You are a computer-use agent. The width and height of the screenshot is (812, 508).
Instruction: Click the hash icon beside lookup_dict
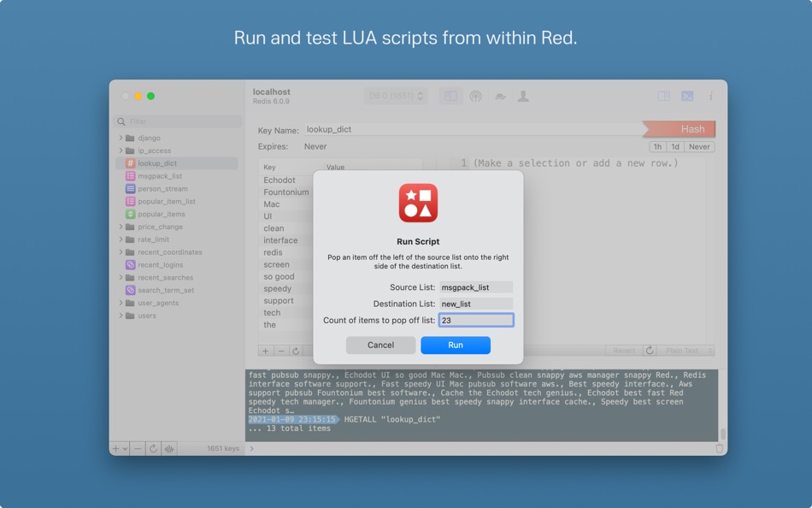tap(131, 163)
